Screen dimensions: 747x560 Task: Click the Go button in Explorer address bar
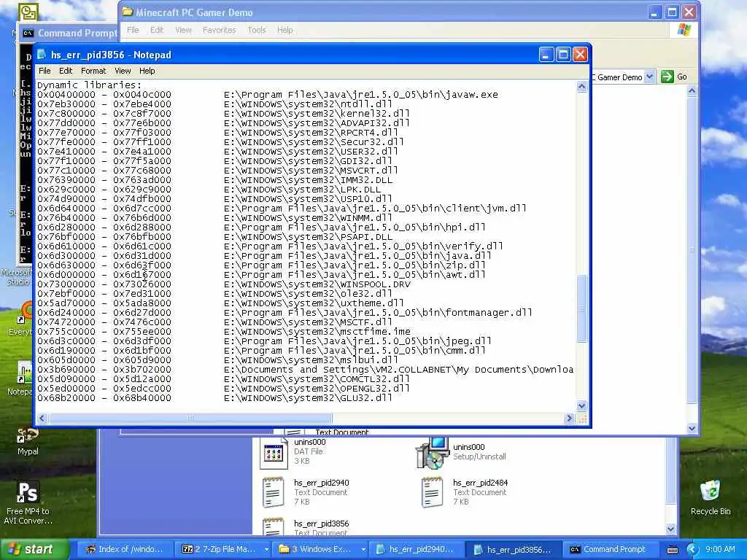[x=674, y=77]
